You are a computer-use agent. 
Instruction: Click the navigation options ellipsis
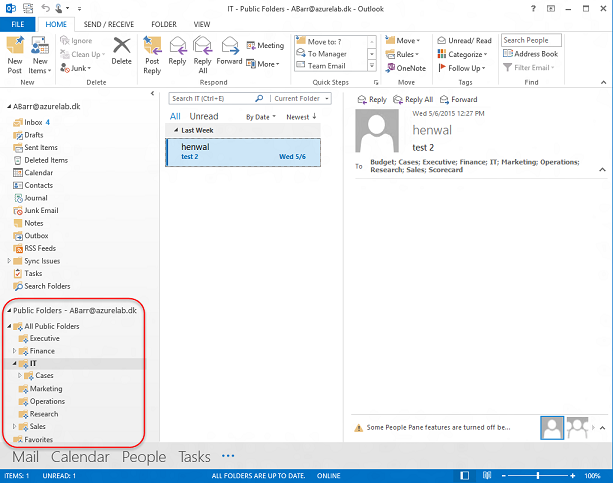tap(228, 456)
